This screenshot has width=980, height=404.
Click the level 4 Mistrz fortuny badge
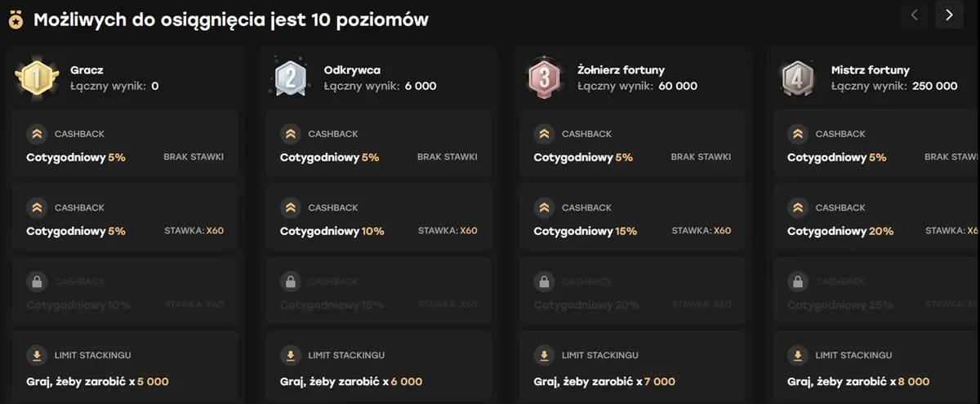click(x=797, y=78)
